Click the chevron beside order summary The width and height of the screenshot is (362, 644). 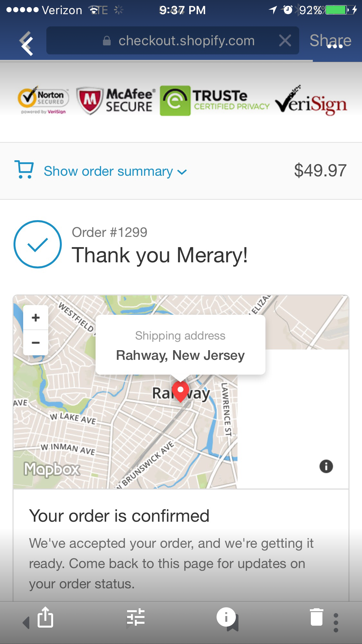pos(182,172)
